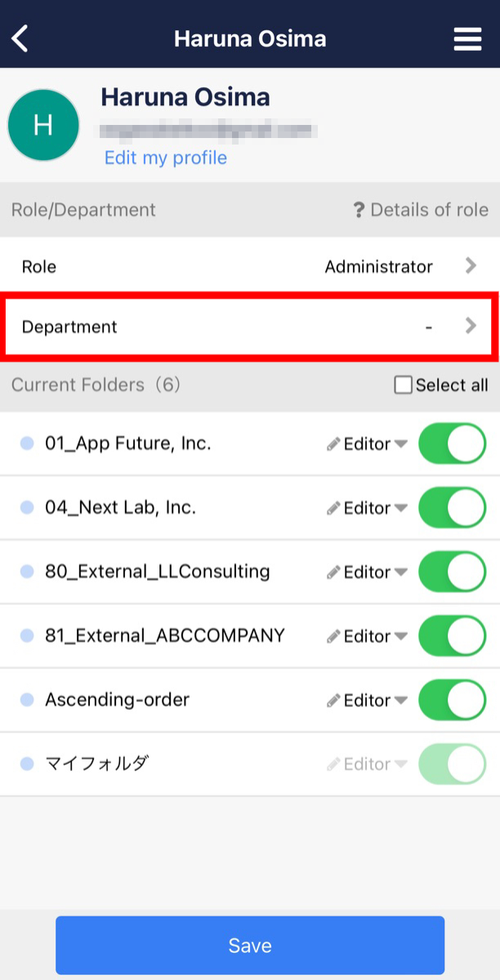Tap the green profile avatar with letter H
Image resolution: width=500 pixels, height=980 pixels.
(42, 124)
